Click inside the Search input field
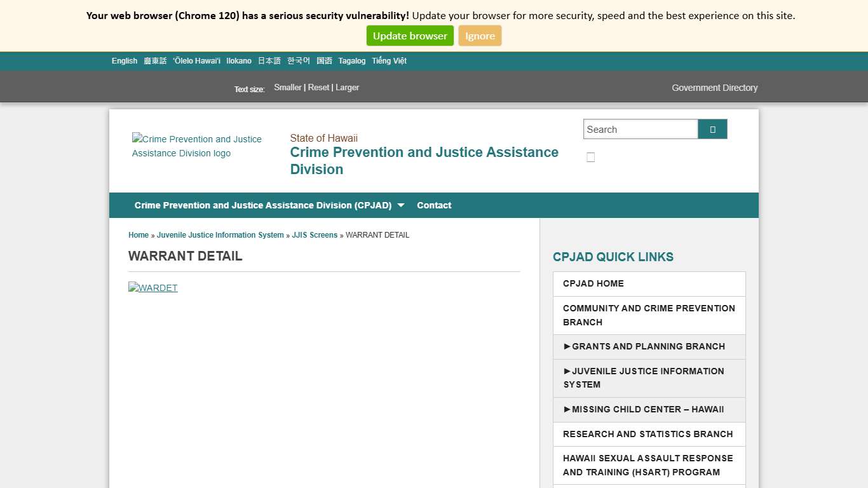This screenshot has width=868, height=488. coord(641,129)
